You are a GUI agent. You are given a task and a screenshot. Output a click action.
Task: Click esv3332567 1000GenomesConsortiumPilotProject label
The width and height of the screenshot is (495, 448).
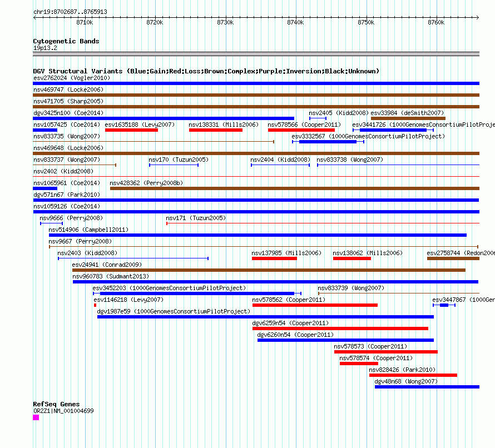pyautogui.click(x=368, y=136)
